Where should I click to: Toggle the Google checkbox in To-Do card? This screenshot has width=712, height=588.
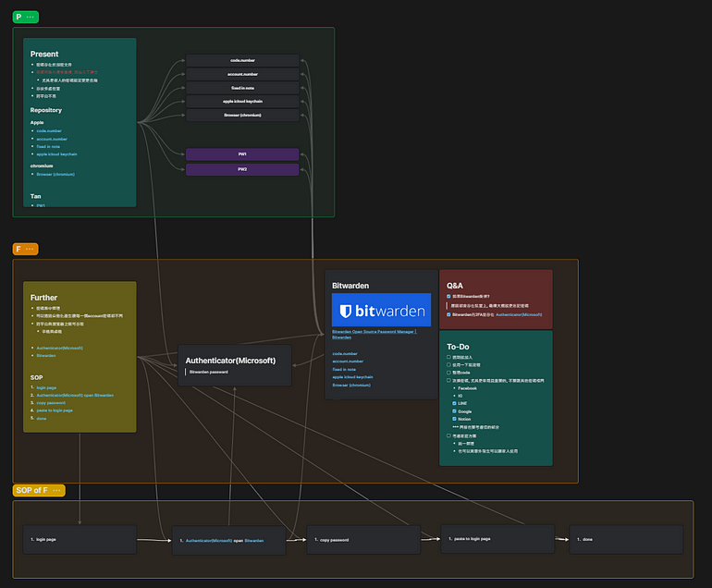click(454, 410)
